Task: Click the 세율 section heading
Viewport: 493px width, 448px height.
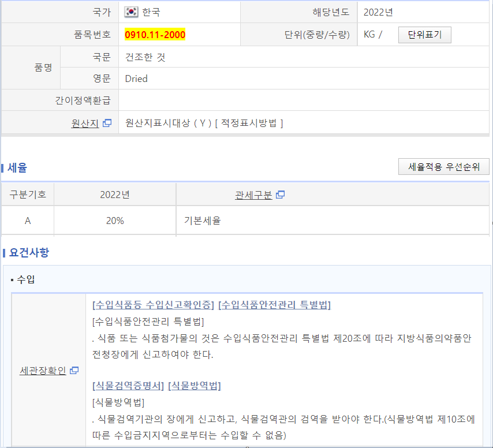Action: (x=17, y=168)
